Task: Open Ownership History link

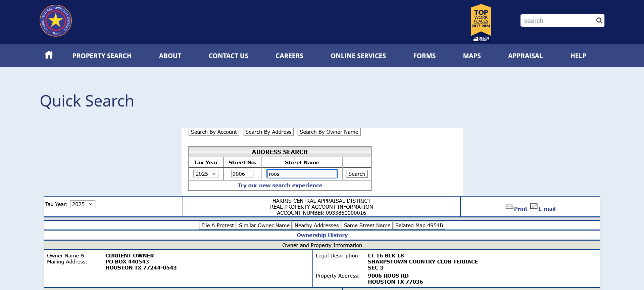Action: 322,235
